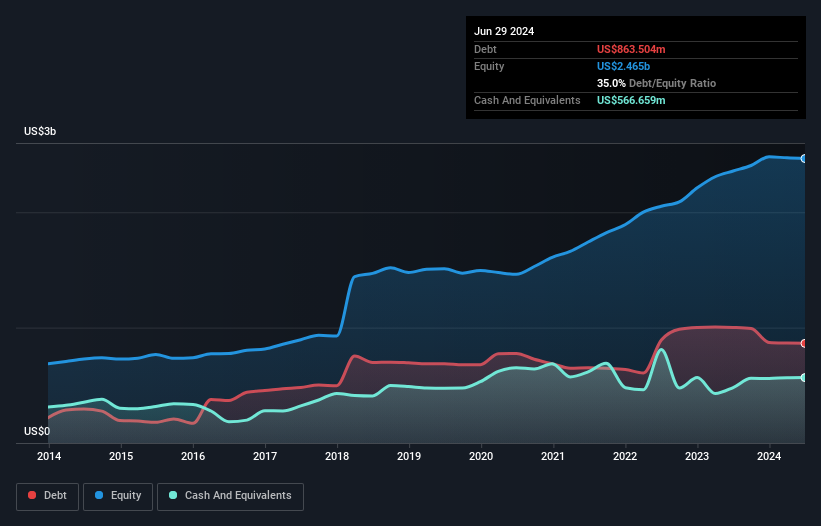Screen dimensions: 821x526
Task: Select the 2017 x-axis label
Action: (265, 456)
